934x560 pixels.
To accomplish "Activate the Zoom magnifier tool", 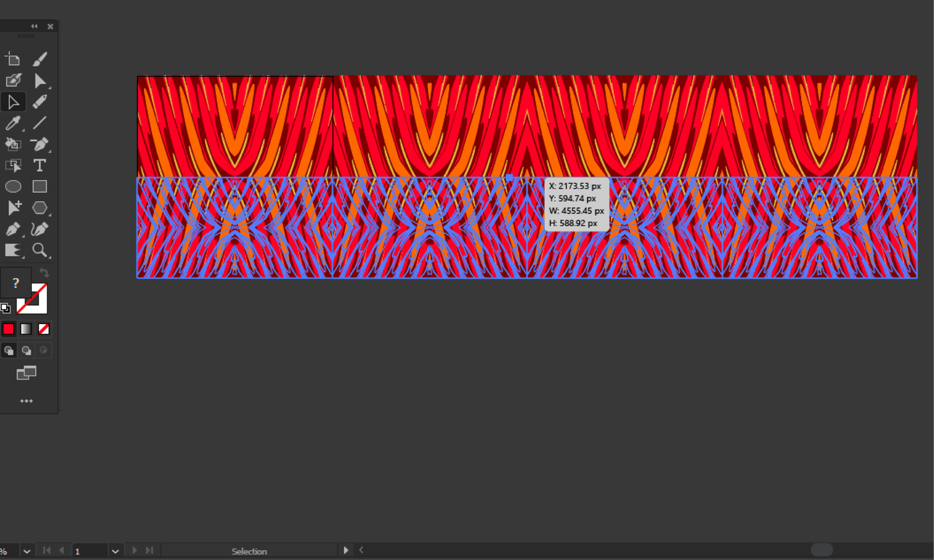I will pyautogui.click(x=40, y=250).
